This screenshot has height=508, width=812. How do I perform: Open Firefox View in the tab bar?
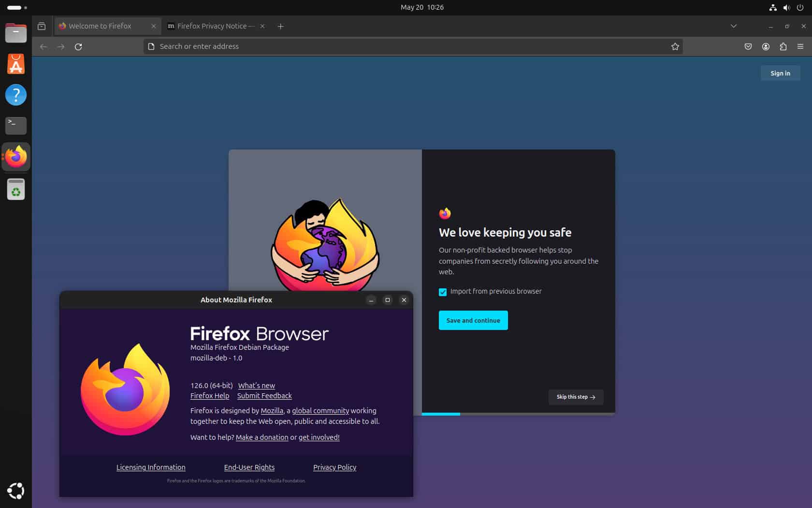click(x=42, y=26)
